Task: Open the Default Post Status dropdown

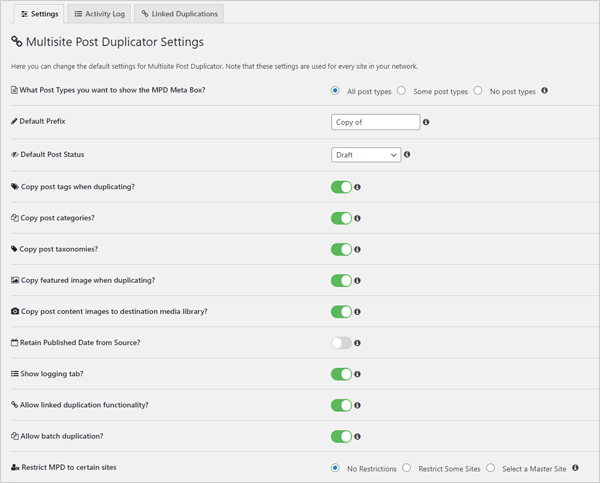Action: (x=366, y=155)
